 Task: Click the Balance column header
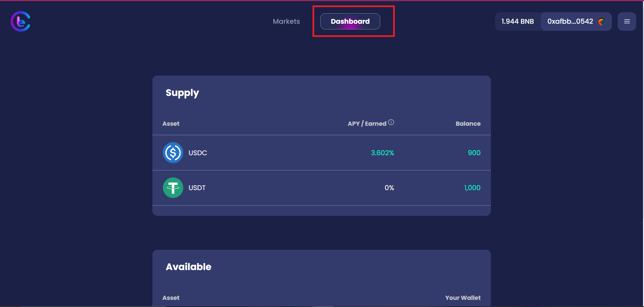468,124
